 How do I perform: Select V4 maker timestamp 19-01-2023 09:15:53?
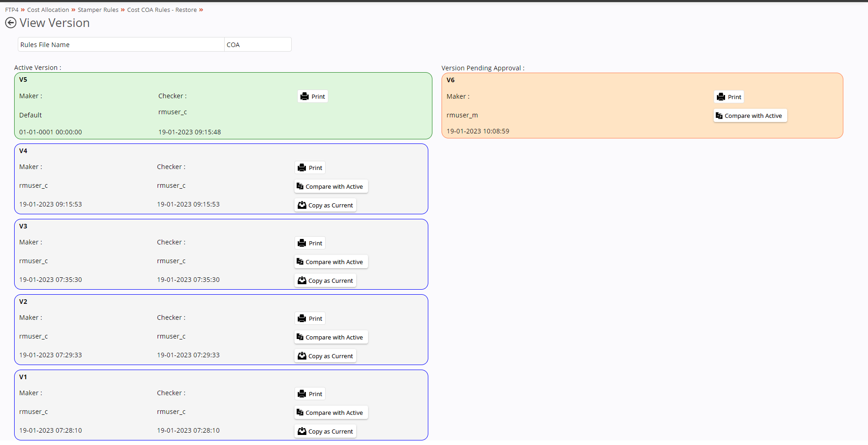[x=51, y=204]
